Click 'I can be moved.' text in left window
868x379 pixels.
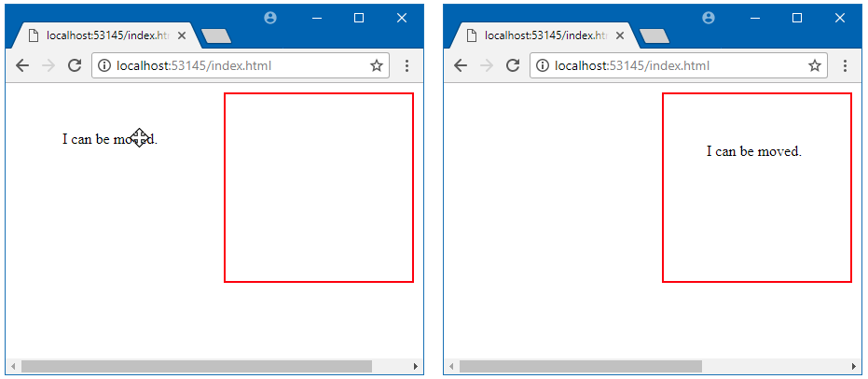click(x=110, y=139)
